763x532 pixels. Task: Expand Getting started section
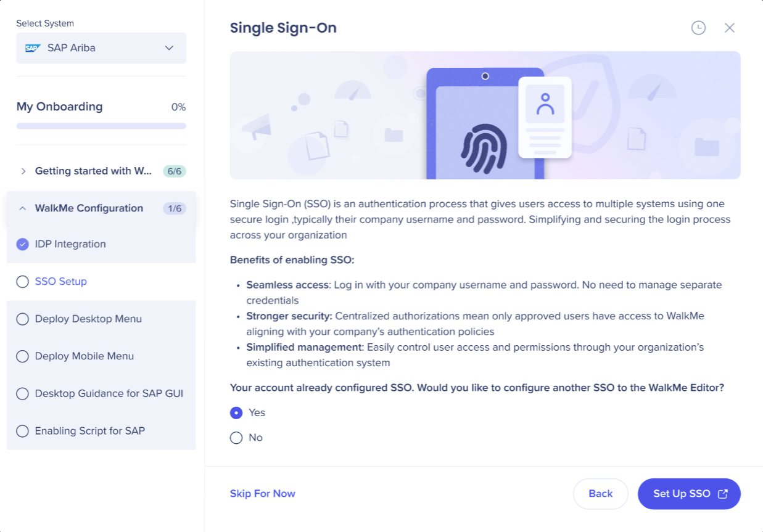click(x=23, y=171)
